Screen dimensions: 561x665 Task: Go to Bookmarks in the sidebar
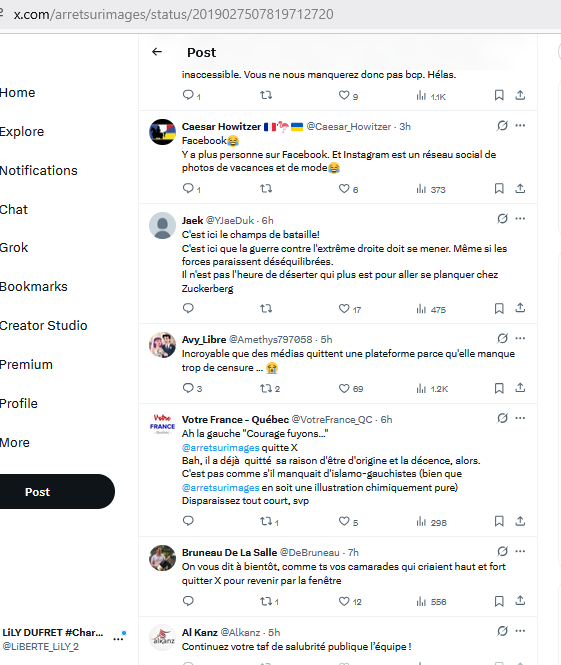tap(33, 287)
